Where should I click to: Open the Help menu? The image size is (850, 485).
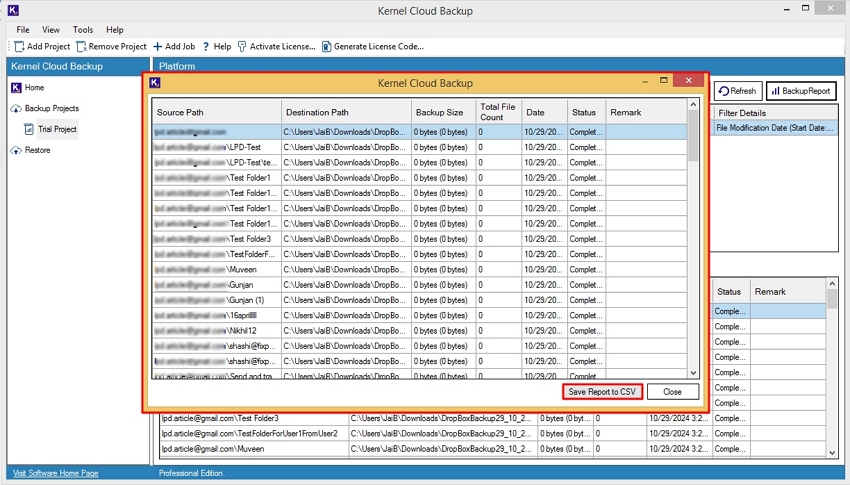(x=114, y=30)
